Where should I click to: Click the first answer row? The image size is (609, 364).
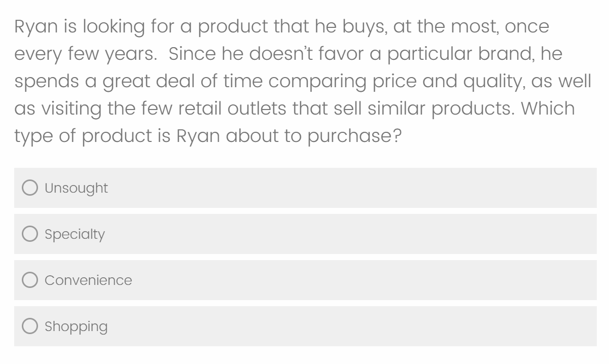[304, 188]
